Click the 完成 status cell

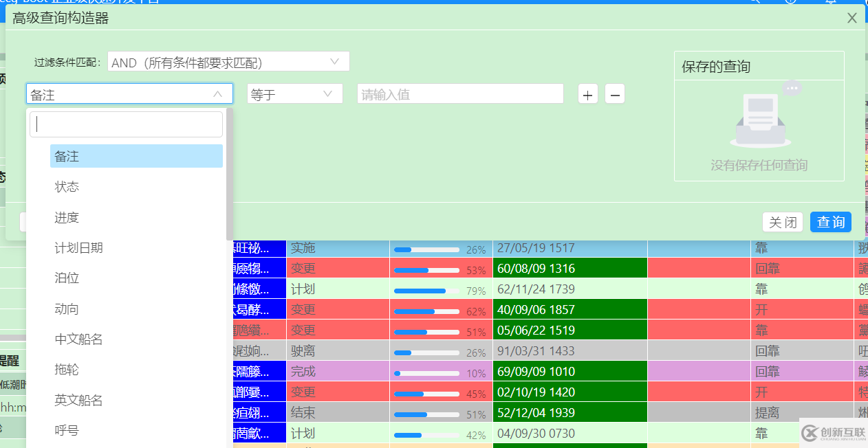click(338, 371)
